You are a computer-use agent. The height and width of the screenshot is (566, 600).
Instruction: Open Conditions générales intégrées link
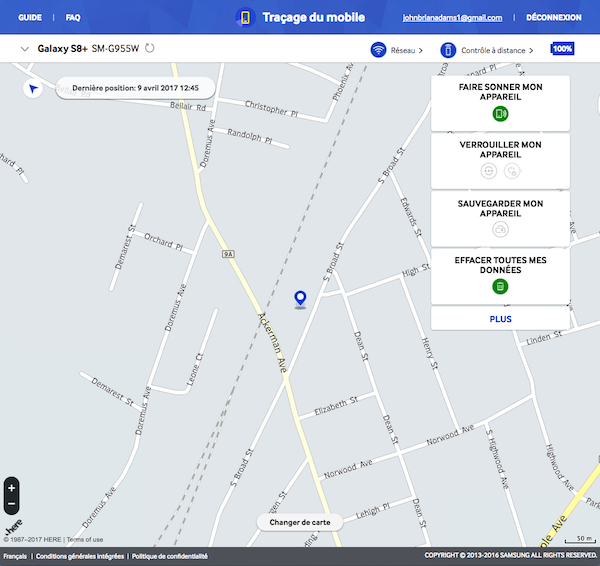coord(80,556)
